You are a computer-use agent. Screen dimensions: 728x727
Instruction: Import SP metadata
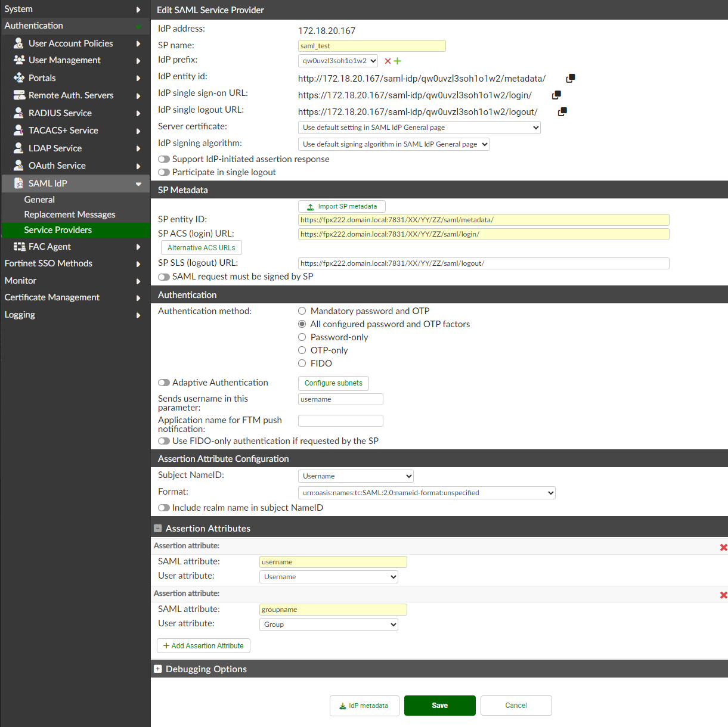[x=342, y=206]
